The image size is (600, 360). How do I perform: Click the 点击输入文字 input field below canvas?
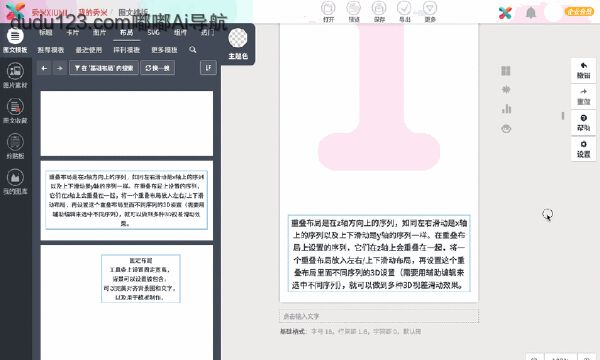click(x=379, y=316)
